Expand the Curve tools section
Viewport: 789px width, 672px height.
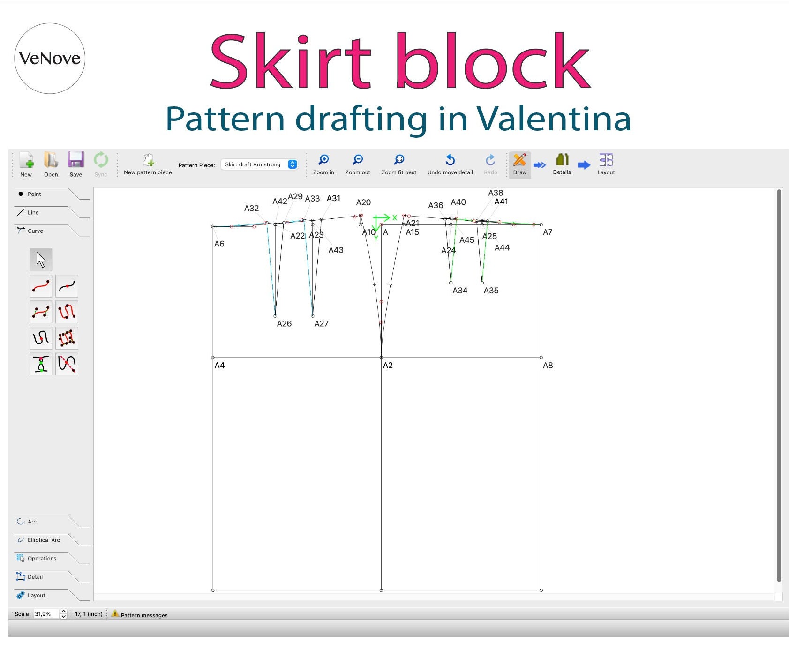pos(35,231)
